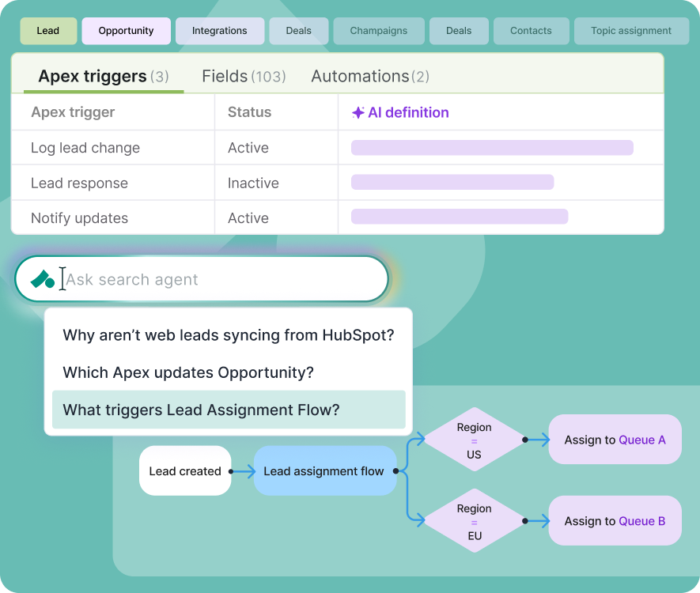Expand the Champaigns category chip

pos(380,31)
